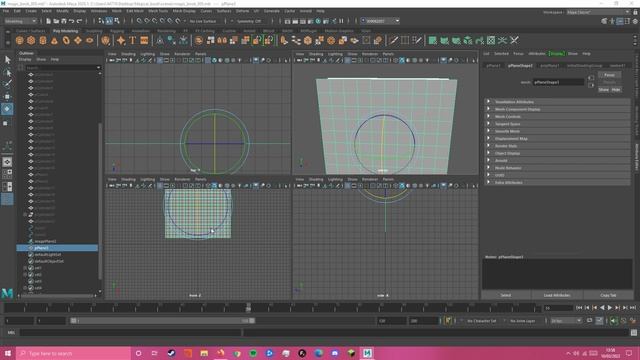Click the white crossed-tools shelf icon
This screenshot has width=640, height=360.
point(514,40)
